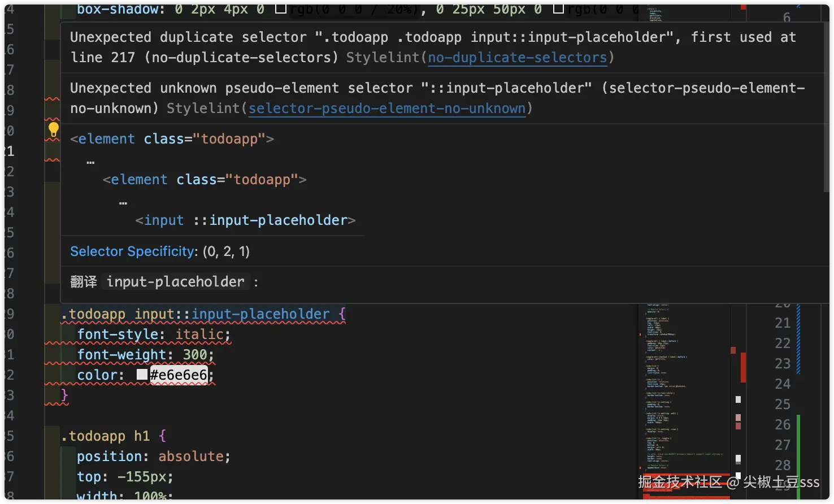This screenshot has width=834, height=504.
Task: Click the first rgb color swatch in box-shadow
Action: coord(281,9)
